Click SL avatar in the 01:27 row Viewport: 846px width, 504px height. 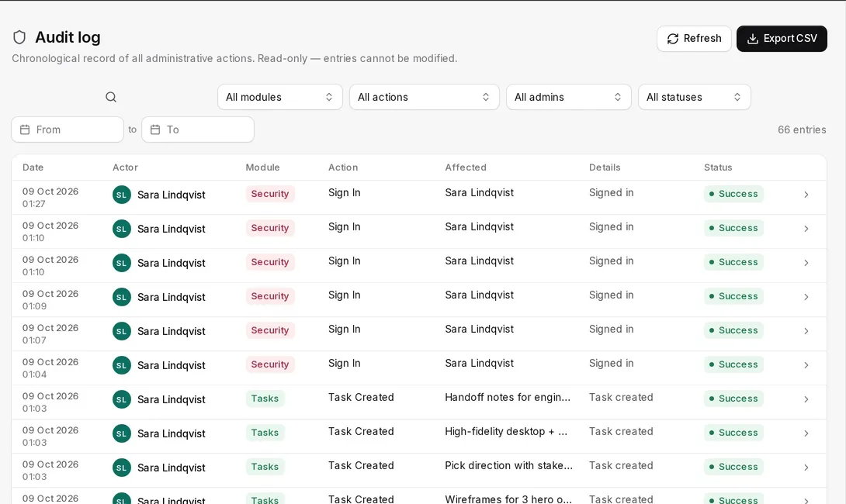point(121,195)
